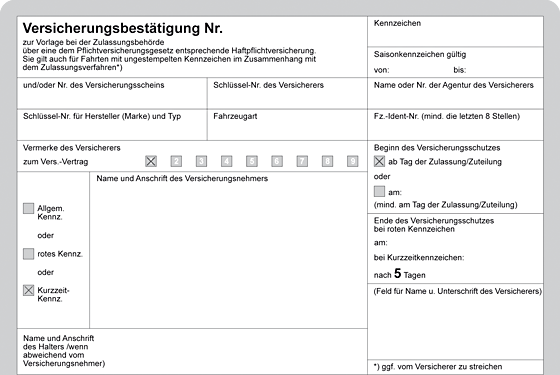
Task: Check box number 8 in Vermerke row
Action: [327, 161]
